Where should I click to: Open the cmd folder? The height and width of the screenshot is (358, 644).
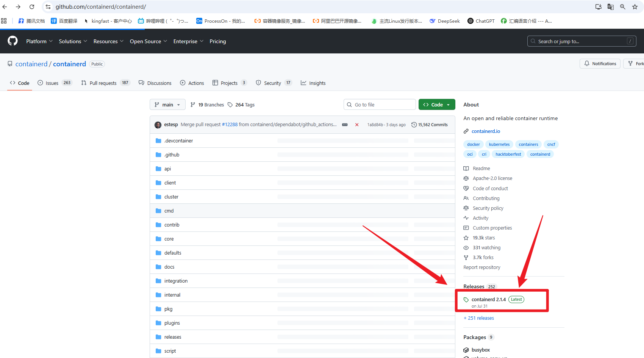(x=169, y=211)
